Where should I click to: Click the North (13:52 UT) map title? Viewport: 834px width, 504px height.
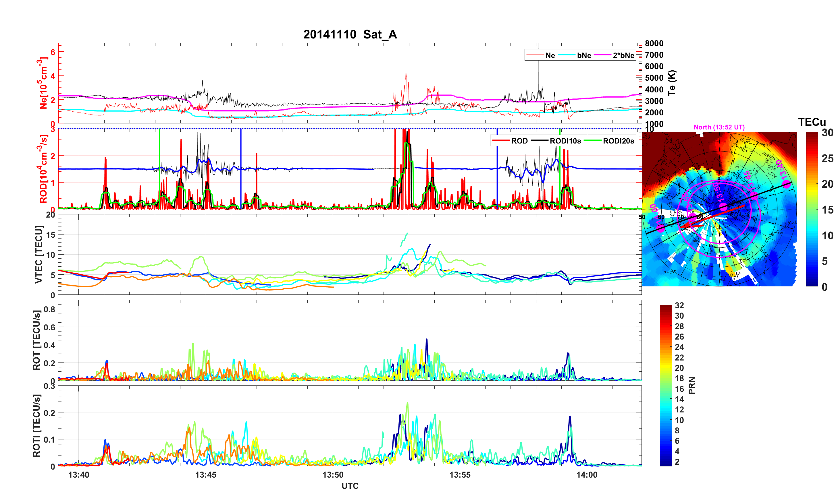pyautogui.click(x=719, y=127)
